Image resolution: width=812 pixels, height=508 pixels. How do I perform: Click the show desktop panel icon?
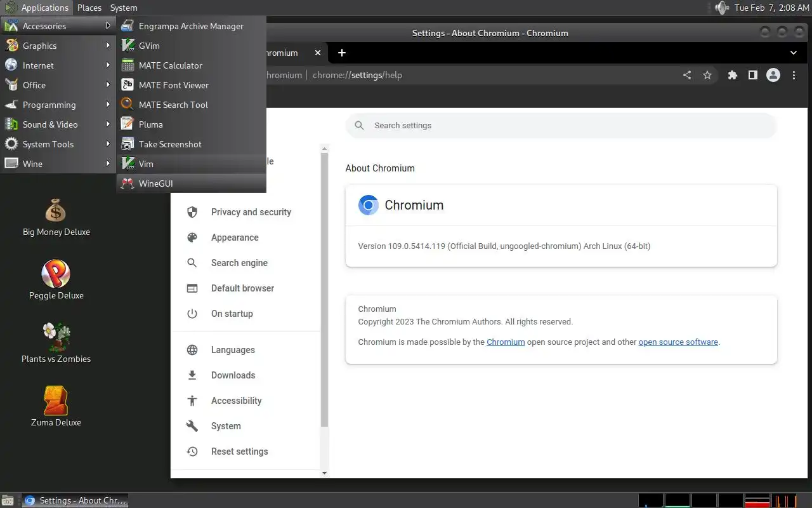tap(8, 500)
